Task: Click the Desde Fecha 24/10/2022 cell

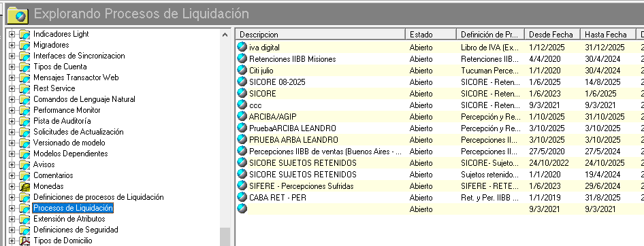Action: pyautogui.click(x=549, y=163)
